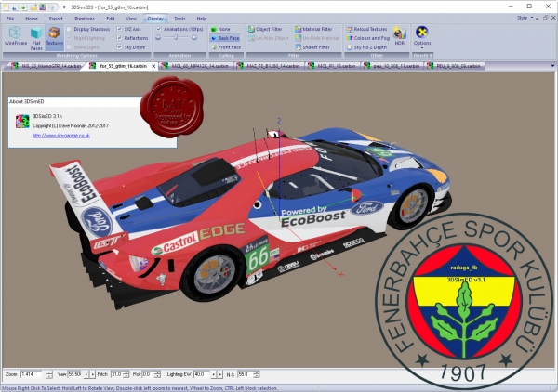Open the Primitives ribbon tab
Screen dimensions: 558x392
click(85, 19)
